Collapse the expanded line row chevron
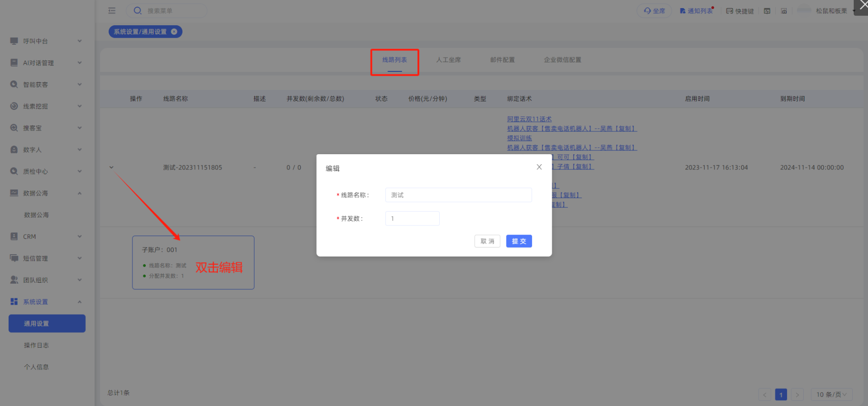868x406 pixels. pos(111,167)
